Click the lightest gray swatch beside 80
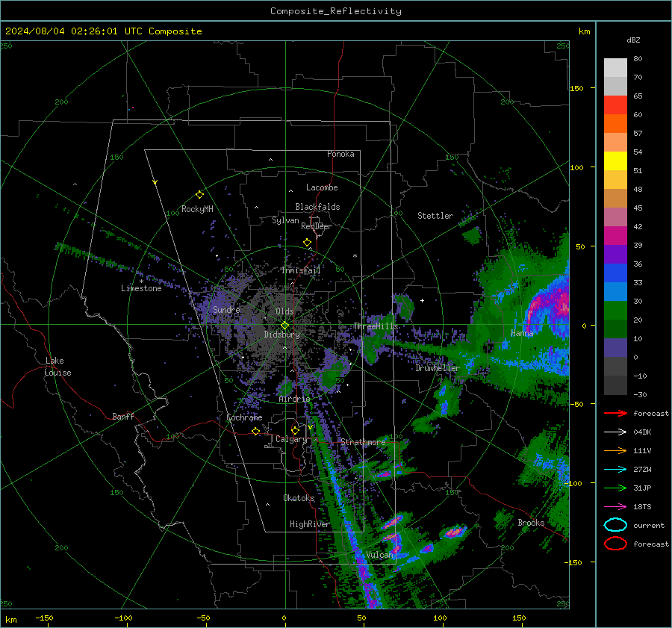Screen dimensions: 672x628 tap(615, 67)
